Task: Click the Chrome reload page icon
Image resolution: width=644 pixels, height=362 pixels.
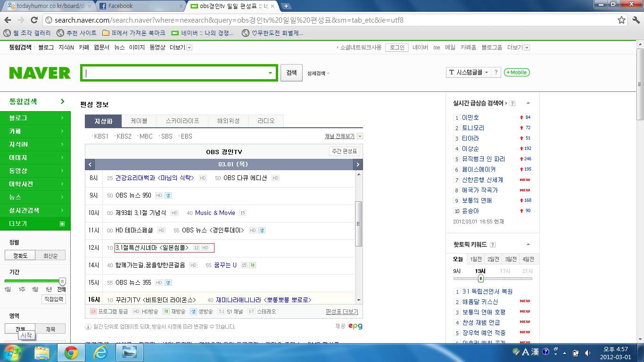Action: pyautogui.click(x=34, y=20)
